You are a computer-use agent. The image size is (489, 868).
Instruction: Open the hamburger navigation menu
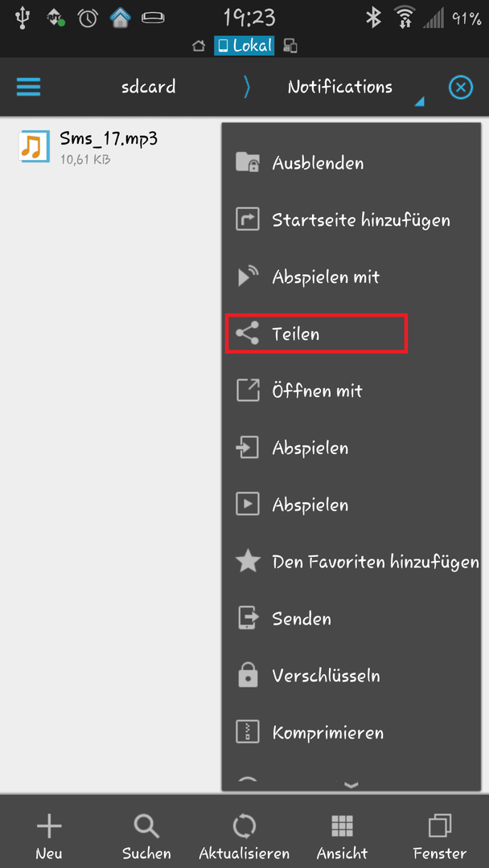coord(28,87)
